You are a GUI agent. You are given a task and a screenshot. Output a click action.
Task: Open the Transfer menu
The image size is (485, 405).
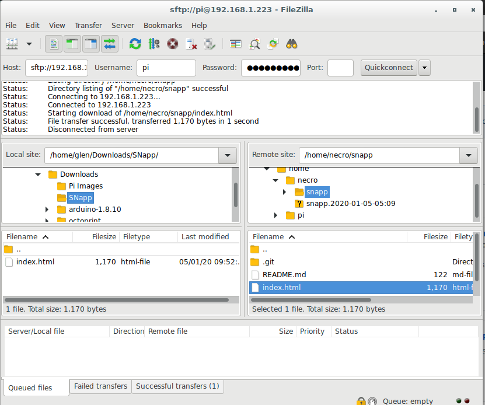88,25
